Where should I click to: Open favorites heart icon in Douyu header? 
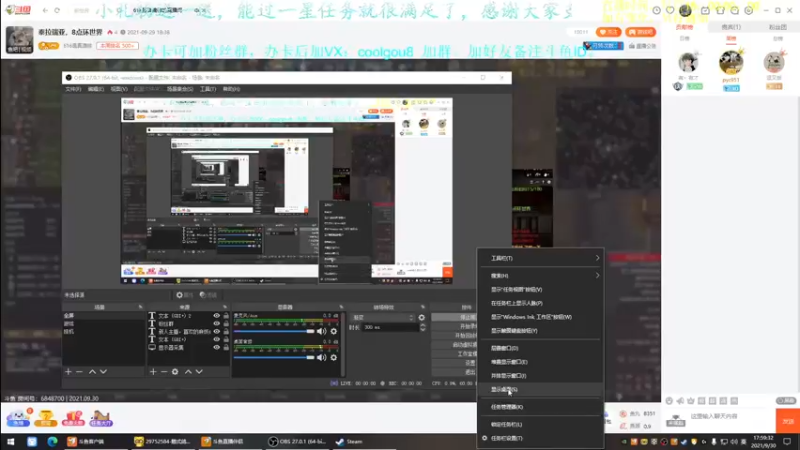tap(670, 10)
